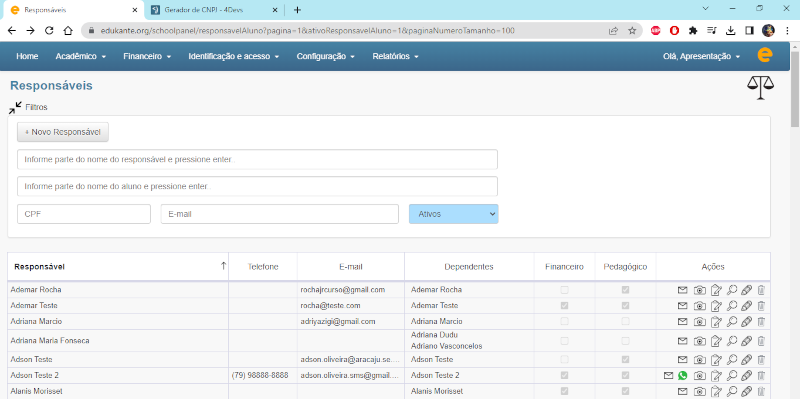Screen dimensions: 800x399
Task: Open the Olá, Apresentação user menu
Action: (701, 56)
